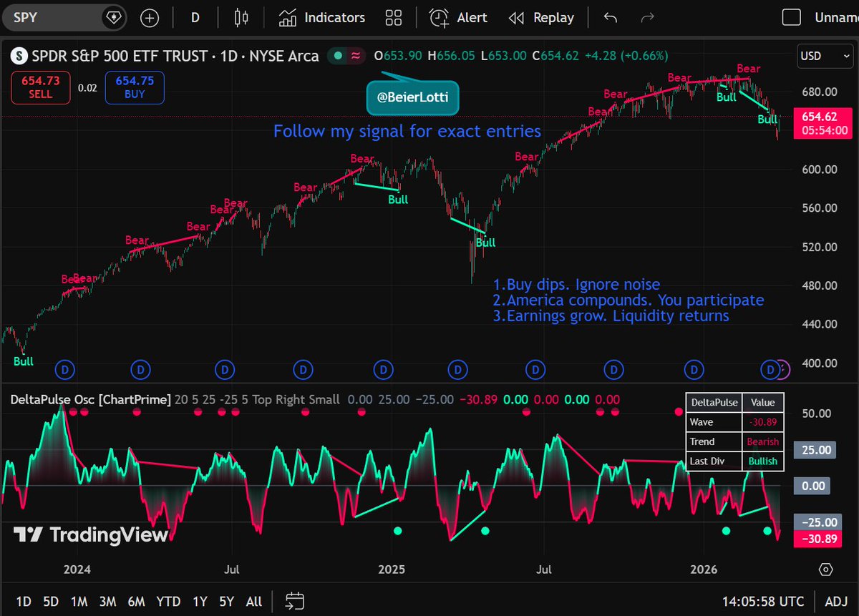The height and width of the screenshot is (616, 859).
Task: Create an Alert
Action: point(458,18)
